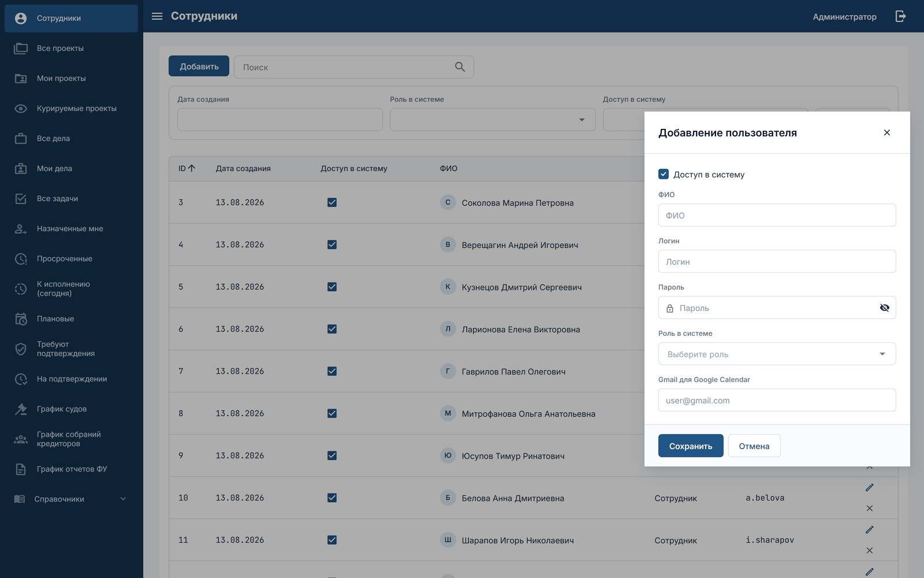Click delete X for i.sharapov row
The width and height of the screenshot is (924, 578).
(x=870, y=550)
